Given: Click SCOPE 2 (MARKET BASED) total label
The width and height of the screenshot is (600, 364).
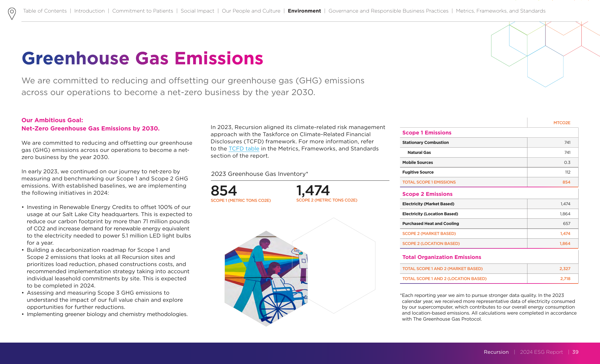Looking at the screenshot, I should coord(429,234).
